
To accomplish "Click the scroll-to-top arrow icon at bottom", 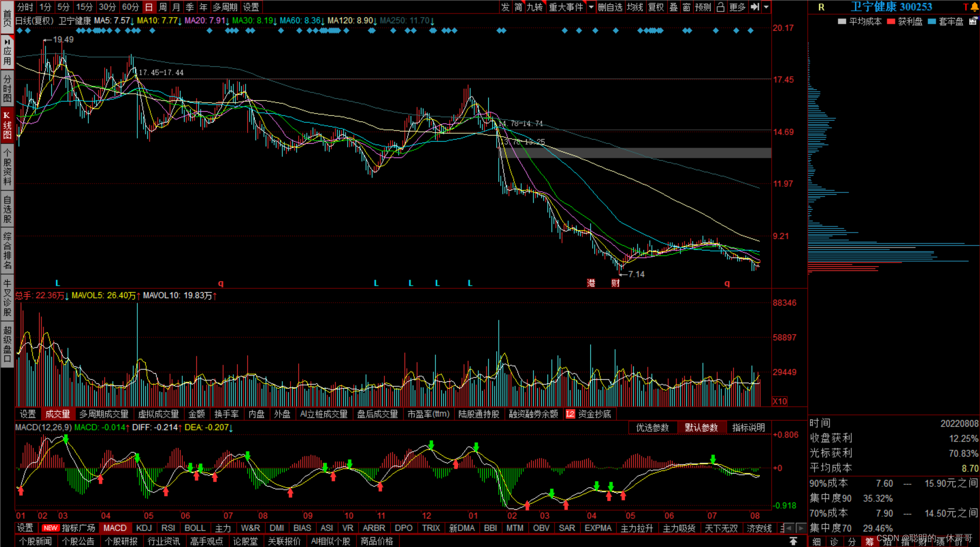I will 793,541.
